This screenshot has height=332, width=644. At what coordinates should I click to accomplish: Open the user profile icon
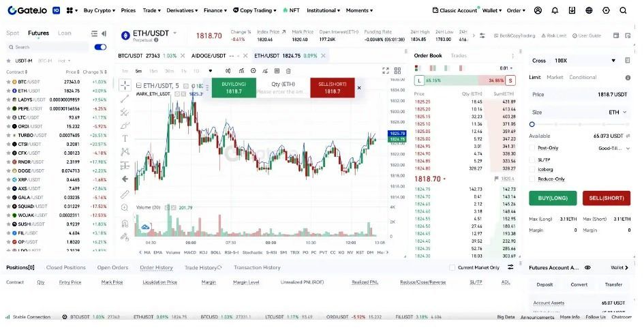538,10
